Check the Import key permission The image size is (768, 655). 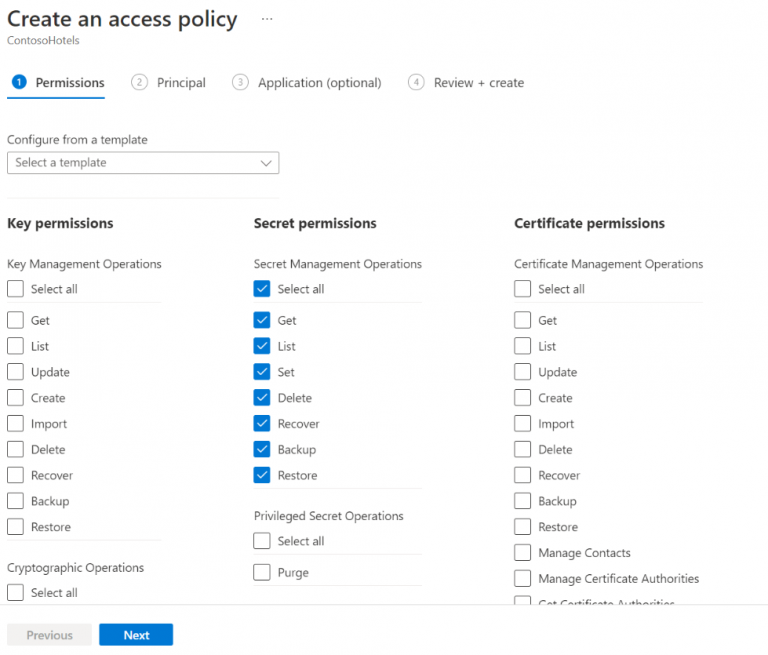15,424
